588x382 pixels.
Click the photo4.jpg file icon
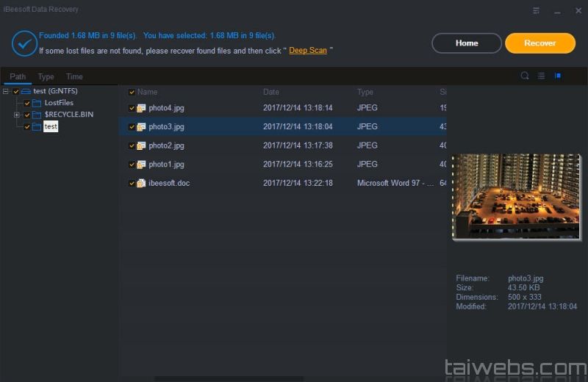click(x=141, y=108)
